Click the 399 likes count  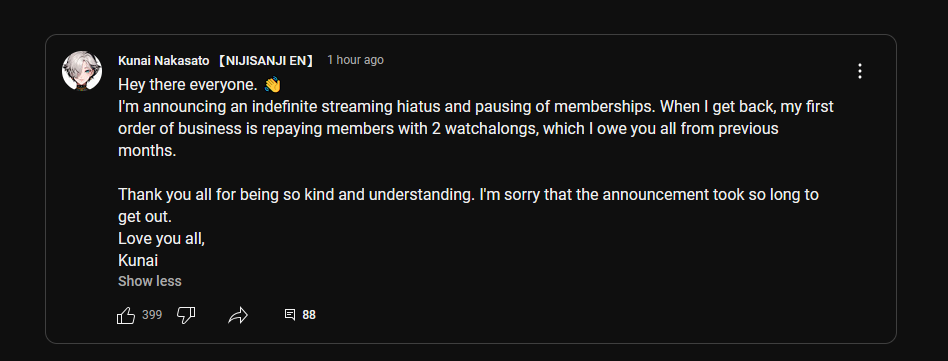tap(152, 315)
